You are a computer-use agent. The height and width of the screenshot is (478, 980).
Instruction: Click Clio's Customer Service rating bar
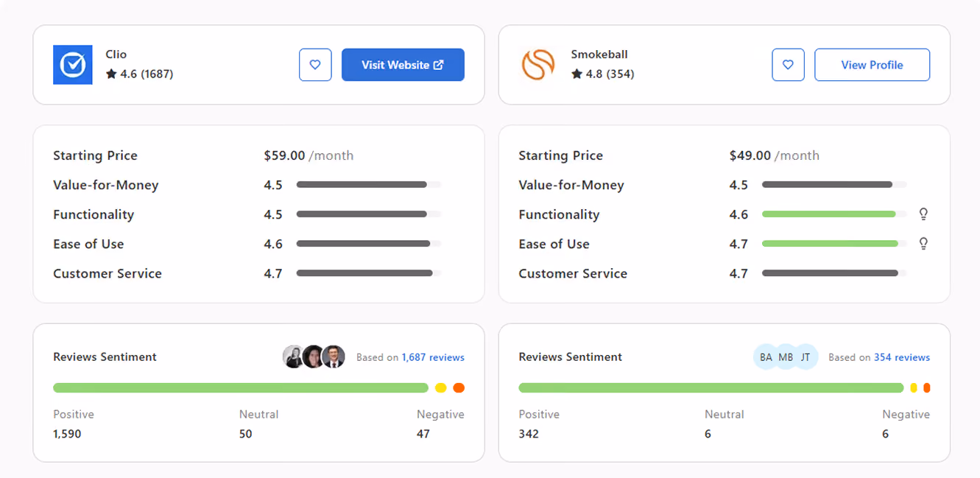tap(369, 273)
